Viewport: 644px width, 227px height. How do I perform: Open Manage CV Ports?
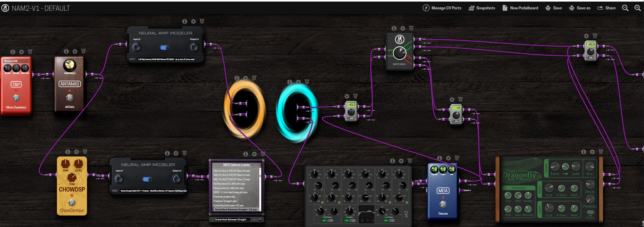[x=442, y=8]
